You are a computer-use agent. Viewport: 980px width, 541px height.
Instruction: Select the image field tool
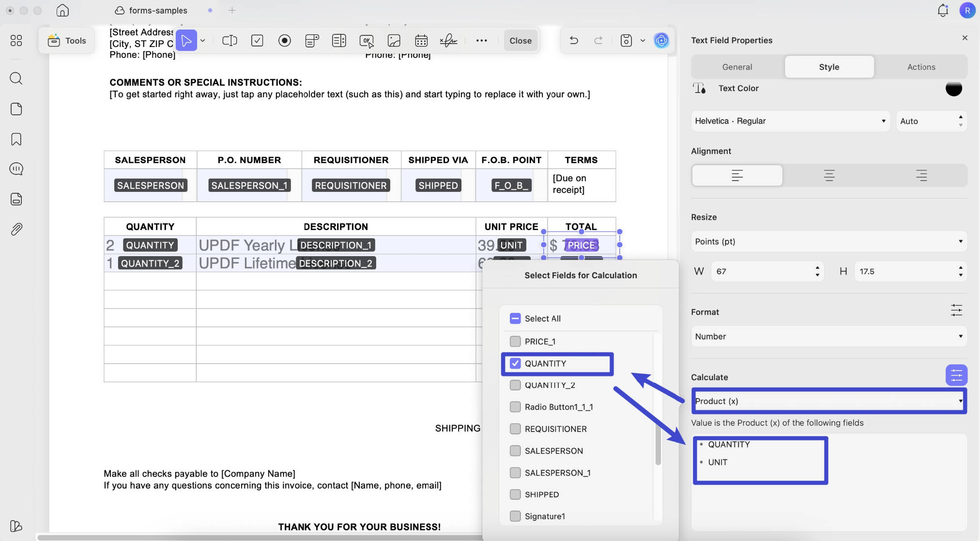click(x=394, y=41)
